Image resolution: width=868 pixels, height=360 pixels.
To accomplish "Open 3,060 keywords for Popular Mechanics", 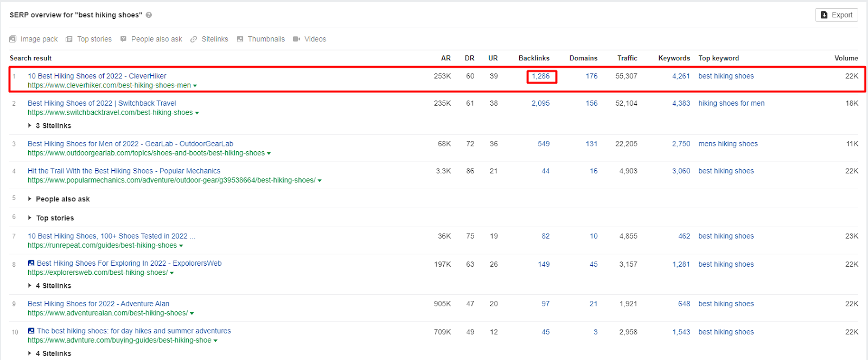I will [681, 171].
